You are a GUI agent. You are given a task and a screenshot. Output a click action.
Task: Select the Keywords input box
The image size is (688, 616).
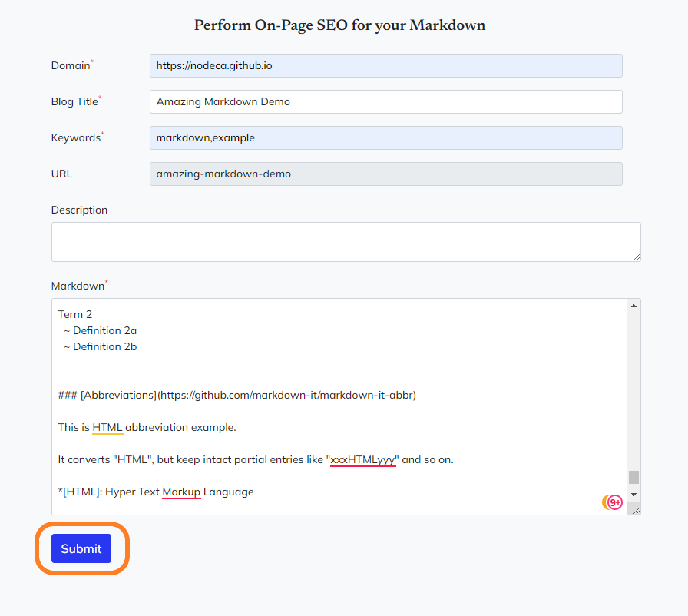coord(385,138)
